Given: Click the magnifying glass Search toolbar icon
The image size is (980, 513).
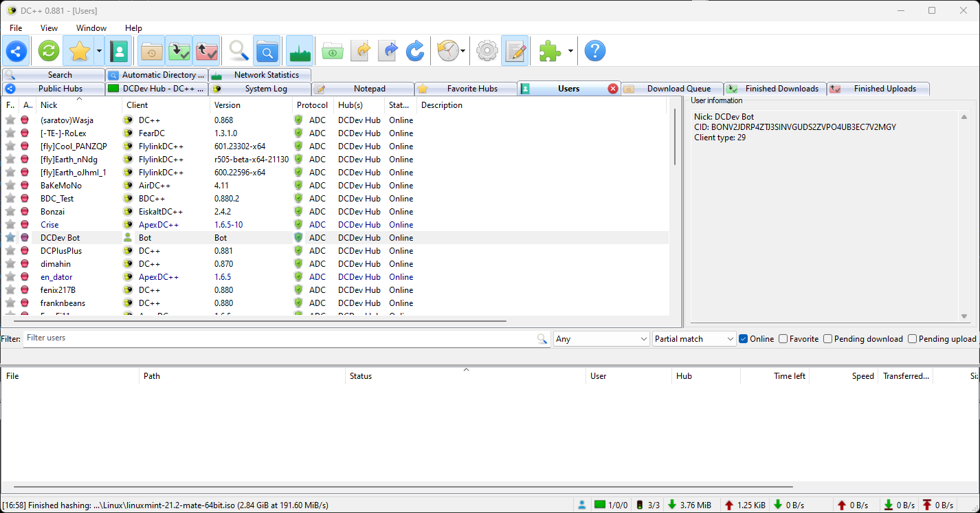Looking at the screenshot, I should 238,51.
